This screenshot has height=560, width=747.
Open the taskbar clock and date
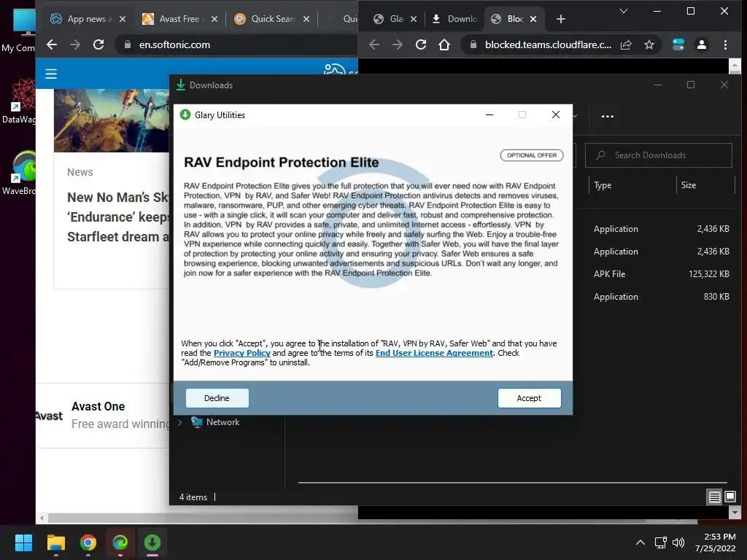(x=716, y=542)
